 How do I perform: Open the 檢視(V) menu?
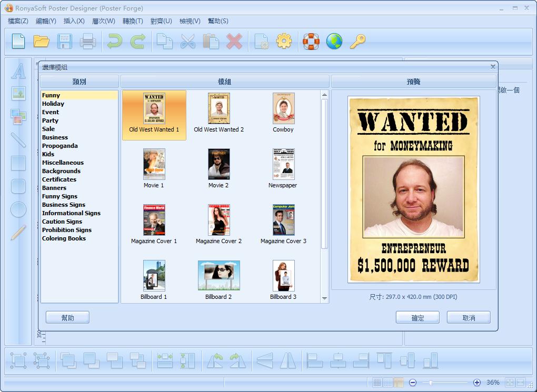click(190, 21)
